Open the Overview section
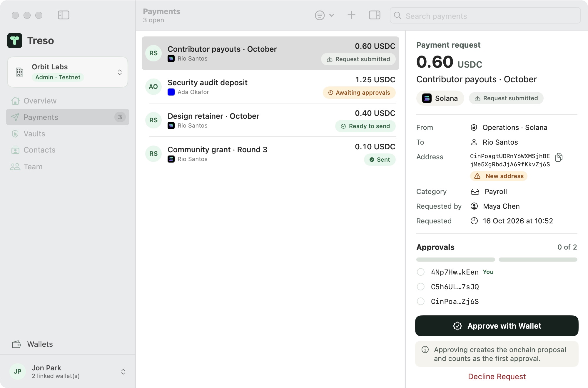The width and height of the screenshot is (588, 388). point(68,101)
